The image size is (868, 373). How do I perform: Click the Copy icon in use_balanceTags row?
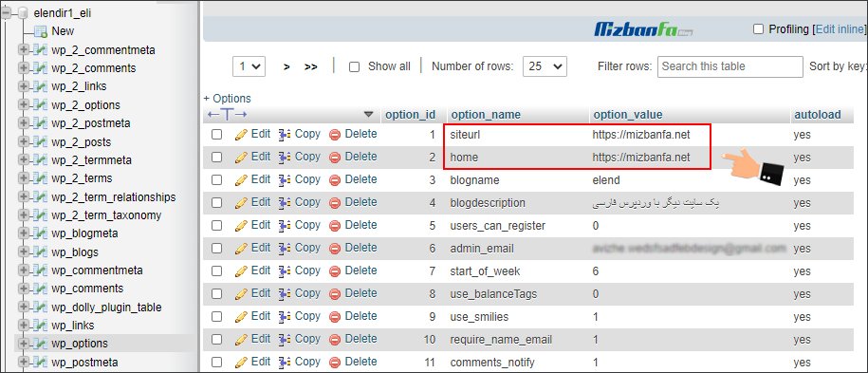pos(285,293)
